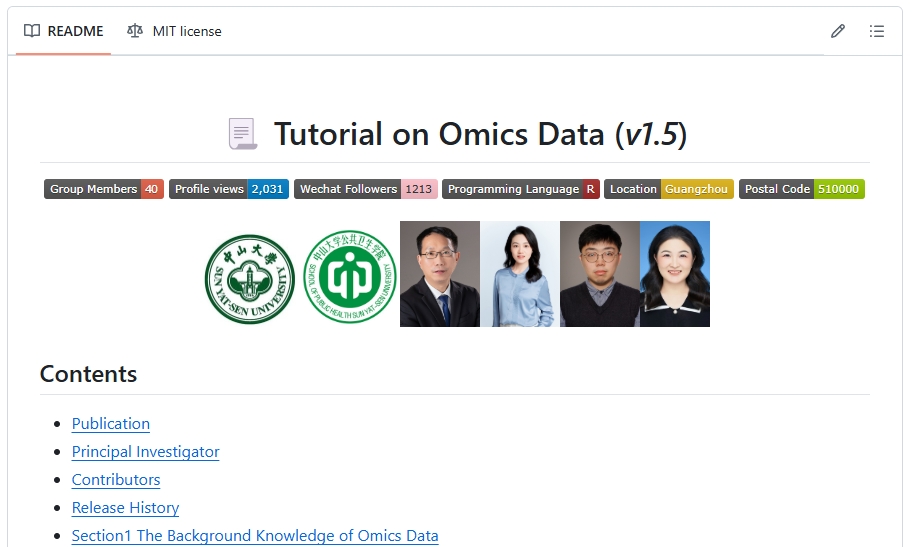Viewport: 920px width, 547px height.
Task: Open the Release History link
Action: [125, 508]
